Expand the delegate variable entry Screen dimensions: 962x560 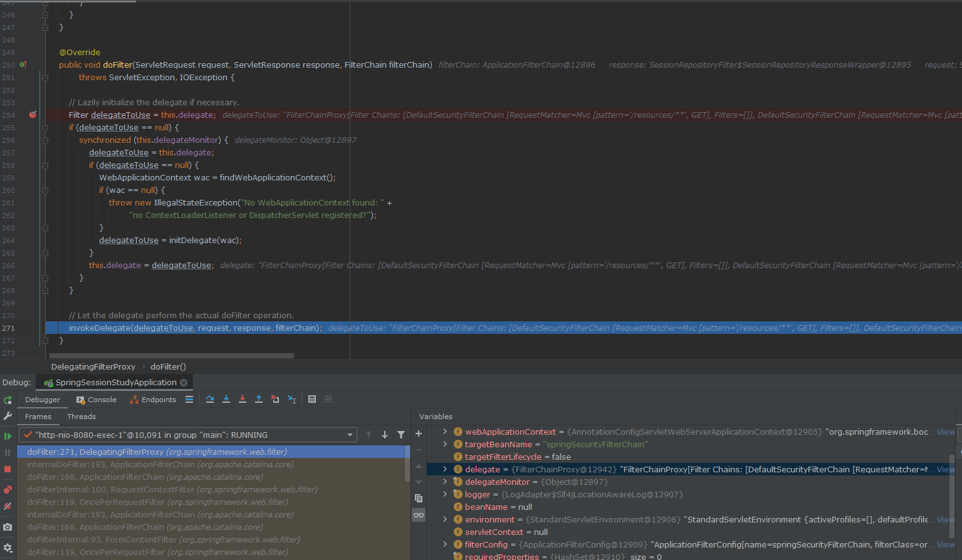(444, 469)
